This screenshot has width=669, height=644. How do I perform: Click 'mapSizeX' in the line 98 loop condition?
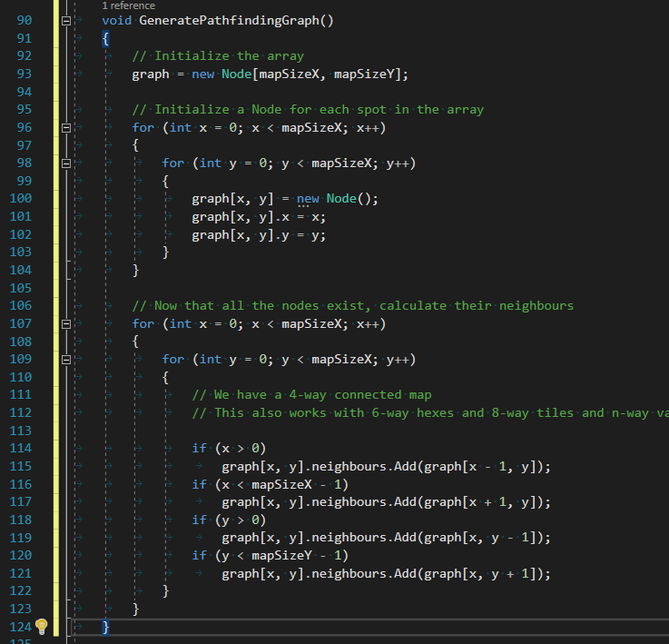click(x=341, y=163)
